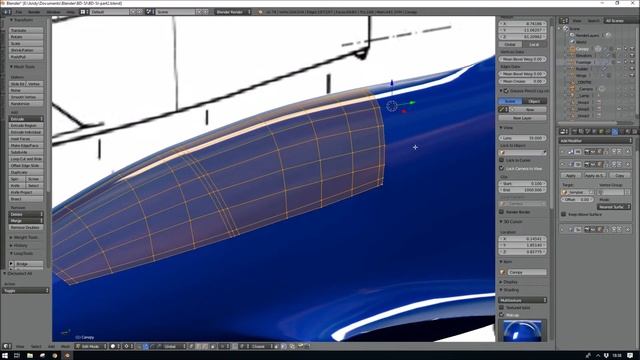Open the Delete dropdown menu
Viewport: 640px width, 360px height.
pos(26,214)
